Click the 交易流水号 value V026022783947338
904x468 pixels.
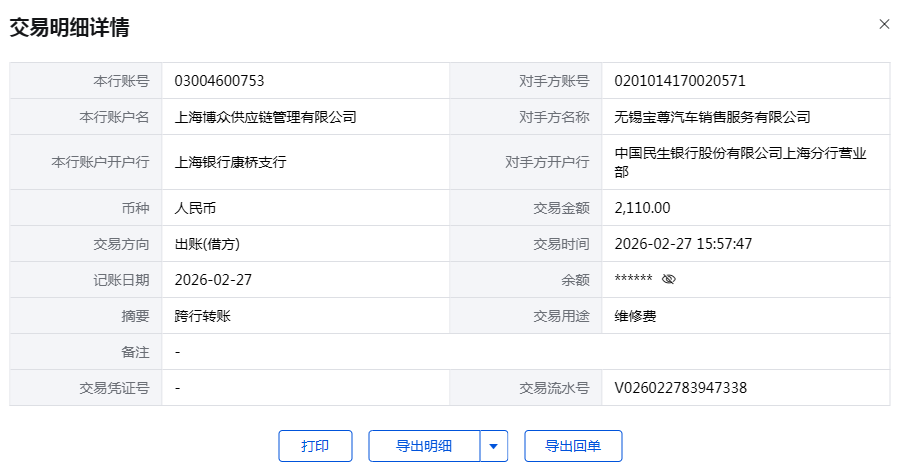(680, 388)
